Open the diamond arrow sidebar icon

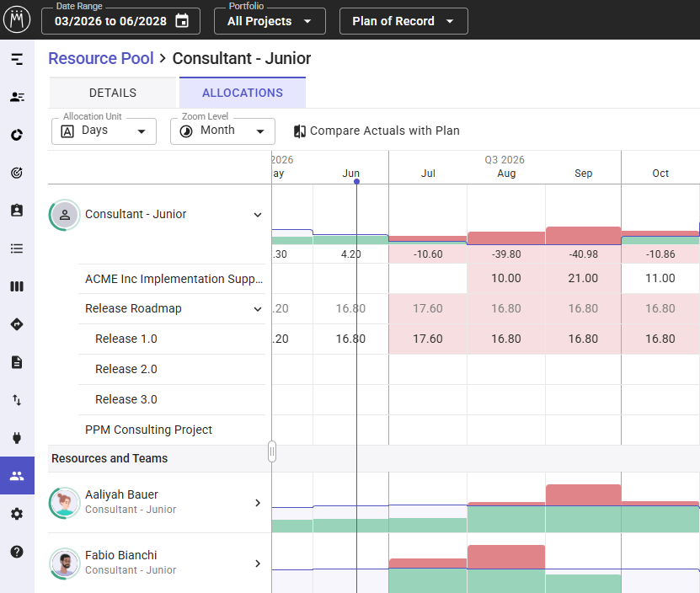click(x=17, y=324)
